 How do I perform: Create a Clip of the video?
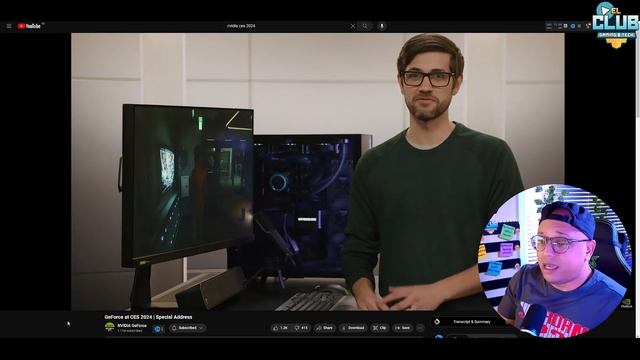(x=380, y=328)
